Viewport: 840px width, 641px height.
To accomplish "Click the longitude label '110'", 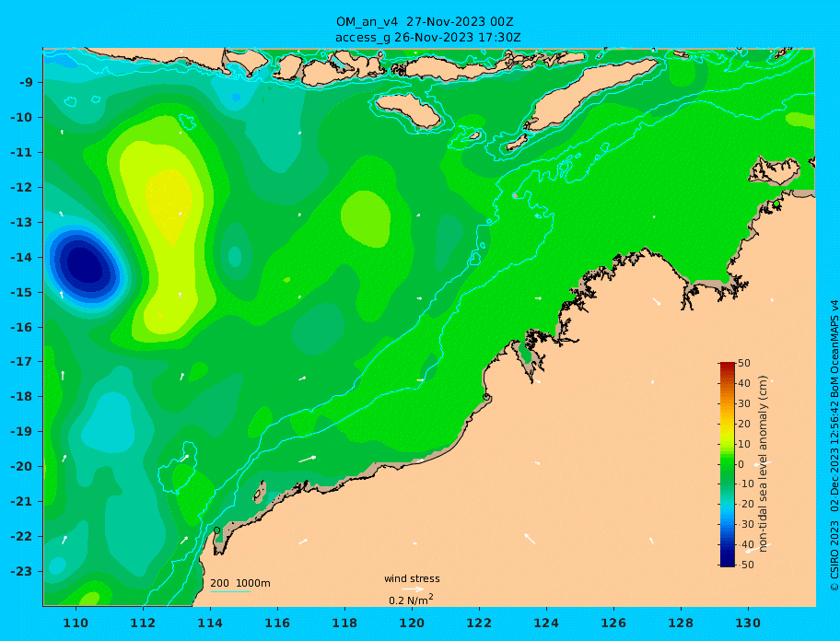I will [x=76, y=623].
